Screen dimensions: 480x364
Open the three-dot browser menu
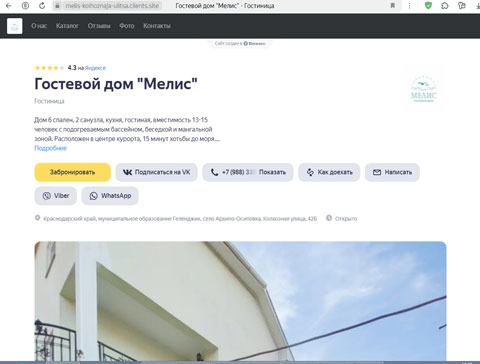(409, 6)
